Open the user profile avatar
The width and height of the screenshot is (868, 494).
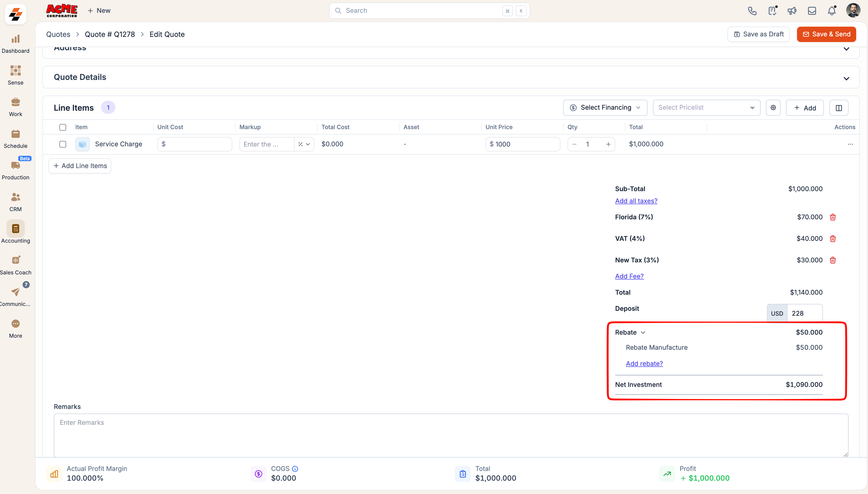(853, 11)
